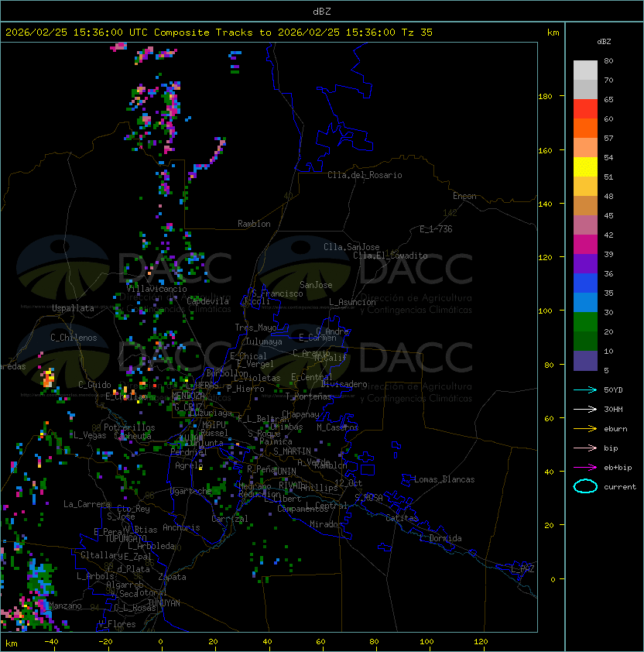Select the S_MARTIN label
Screen dimensions: 644x652
coord(293,451)
